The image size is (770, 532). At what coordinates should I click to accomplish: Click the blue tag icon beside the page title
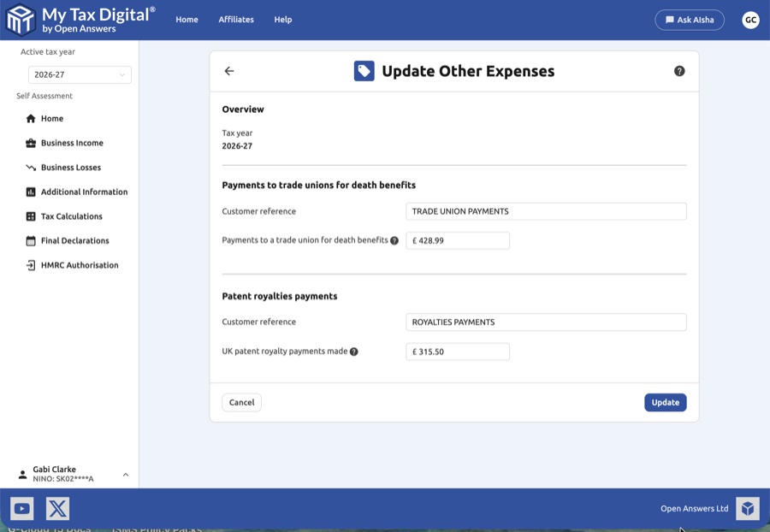coord(364,71)
